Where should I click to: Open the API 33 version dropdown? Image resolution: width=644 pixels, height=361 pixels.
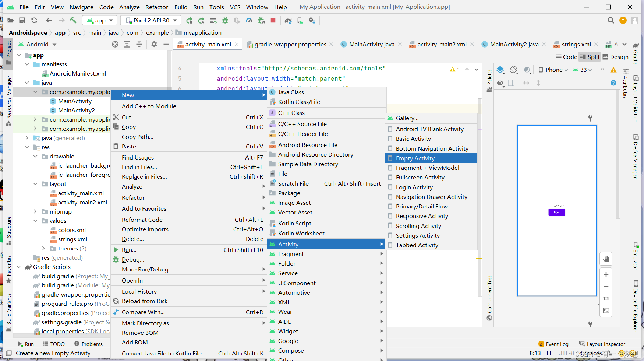point(583,70)
